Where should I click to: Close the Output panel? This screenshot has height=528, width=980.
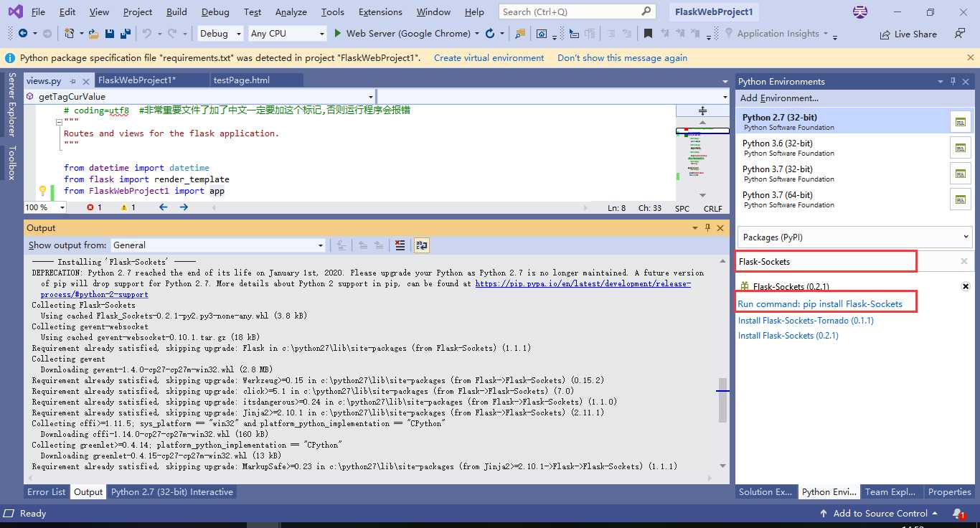click(721, 227)
